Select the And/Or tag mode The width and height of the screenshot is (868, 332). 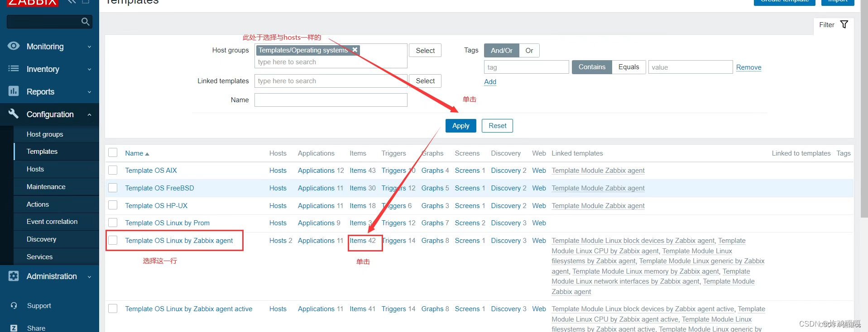[x=502, y=50]
